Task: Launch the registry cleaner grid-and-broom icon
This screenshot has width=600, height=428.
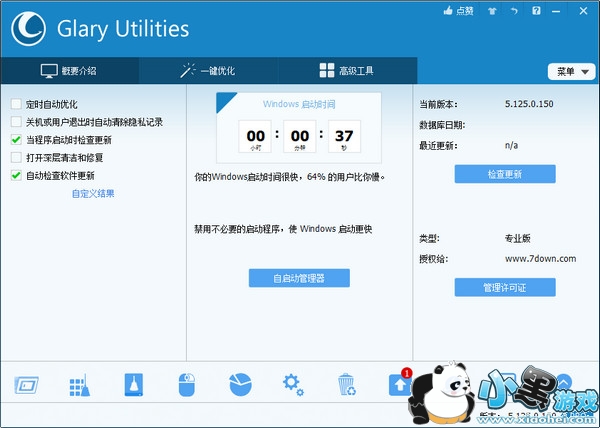Action: pyautogui.click(x=80, y=385)
